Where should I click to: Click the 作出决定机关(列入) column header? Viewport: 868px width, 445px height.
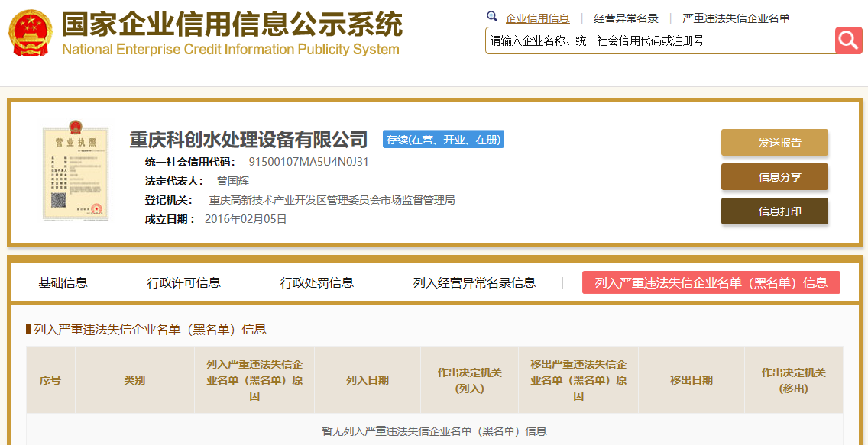[469, 380]
